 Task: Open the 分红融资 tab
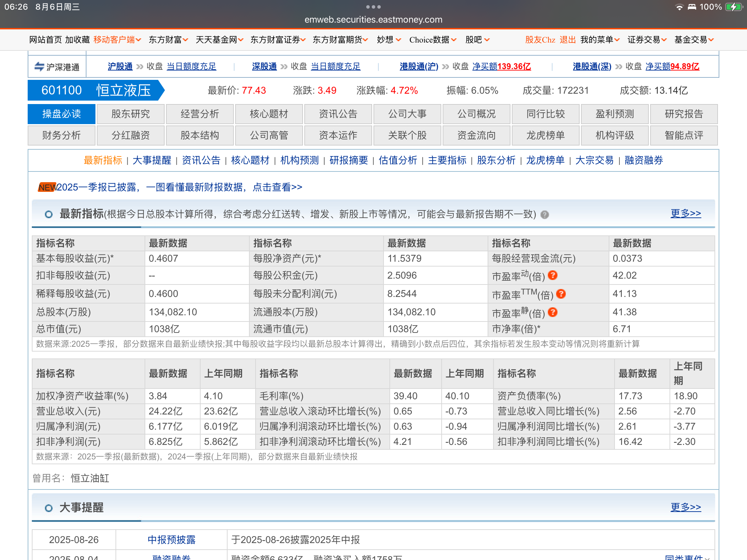(131, 135)
